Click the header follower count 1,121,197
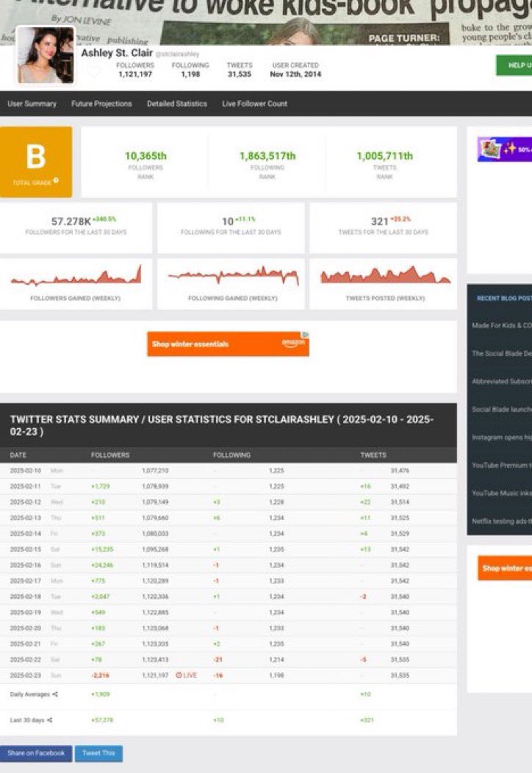The image size is (532, 773). point(135,74)
